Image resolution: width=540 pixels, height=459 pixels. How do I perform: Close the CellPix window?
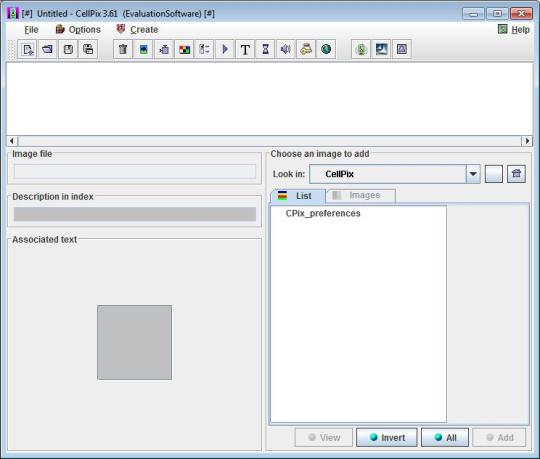[x=521, y=14]
